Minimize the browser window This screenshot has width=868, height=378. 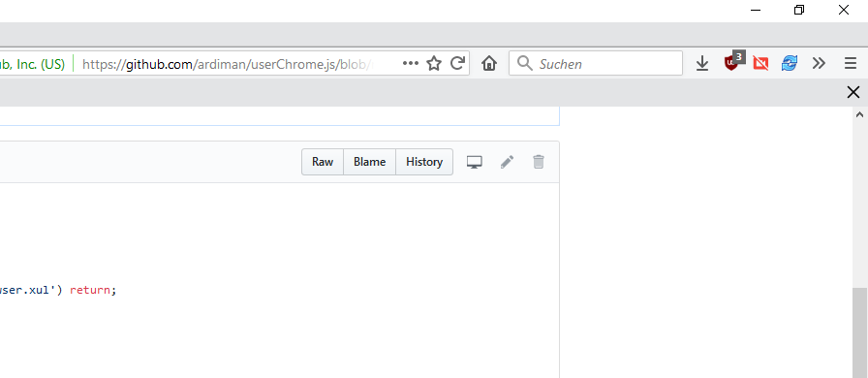coord(755,10)
